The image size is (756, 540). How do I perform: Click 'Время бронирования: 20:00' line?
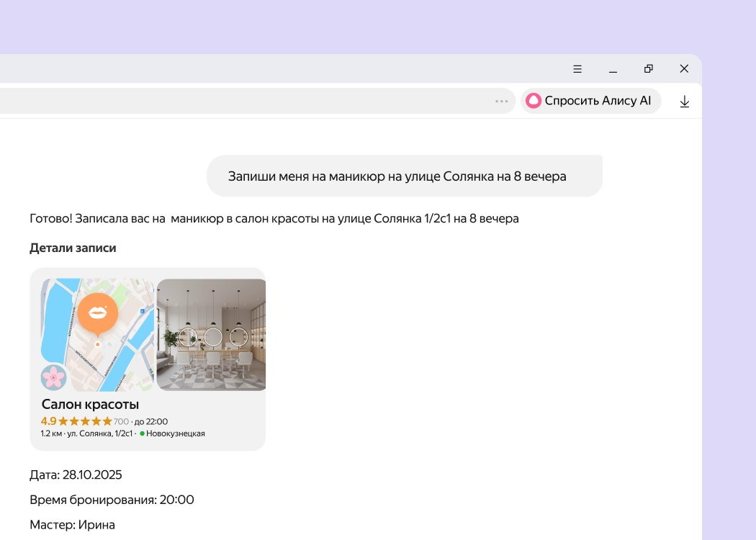point(112,500)
